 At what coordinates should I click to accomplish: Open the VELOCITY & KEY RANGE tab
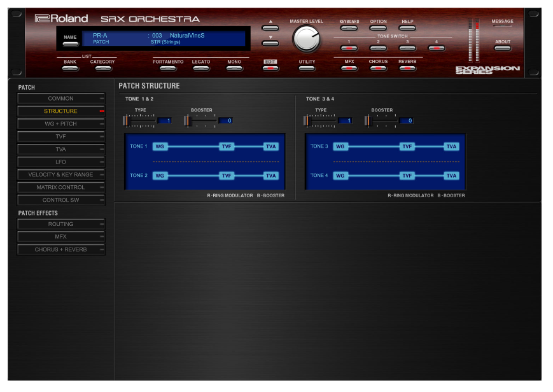click(61, 174)
